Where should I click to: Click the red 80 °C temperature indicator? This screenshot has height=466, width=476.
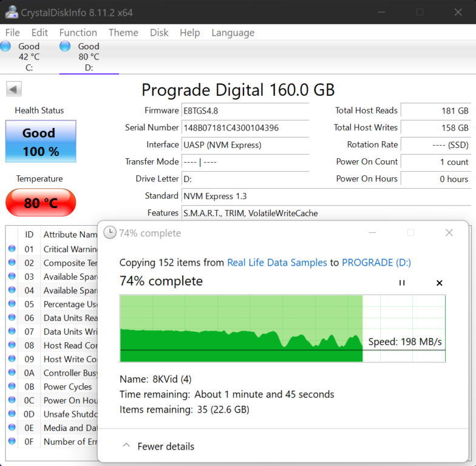coord(41,203)
